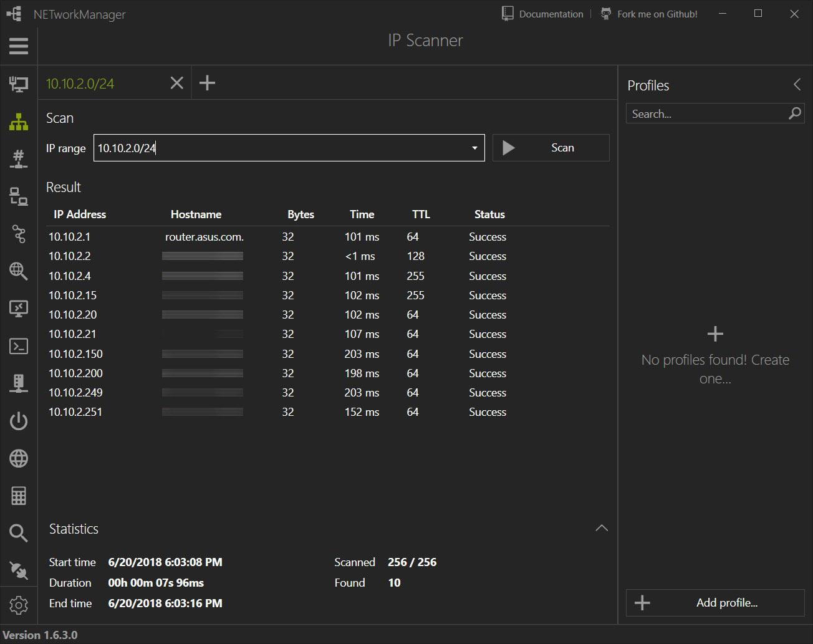Open the Subnet Calculator icon

tap(19, 496)
